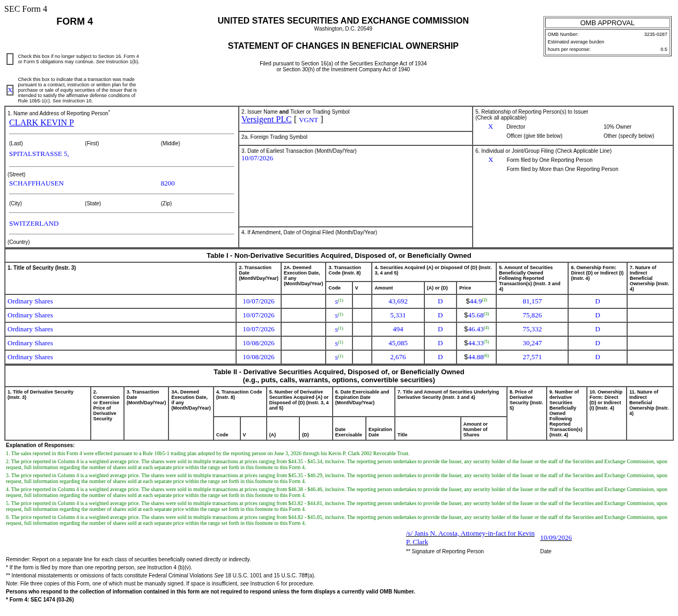This screenshot has height=616, width=678.
Task: Click the Table I heading for non-derivative securities
Action: coord(339,256)
